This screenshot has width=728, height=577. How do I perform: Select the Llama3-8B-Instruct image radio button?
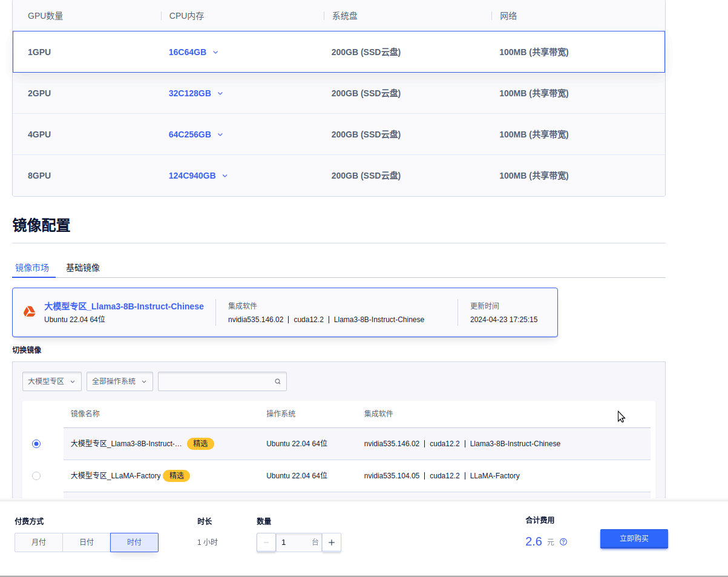coord(36,443)
